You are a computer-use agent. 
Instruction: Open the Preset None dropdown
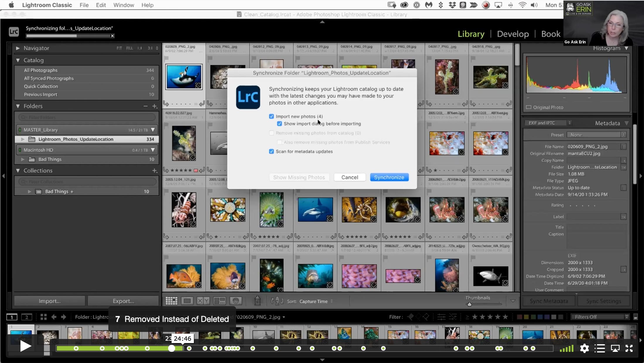click(x=596, y=135)
